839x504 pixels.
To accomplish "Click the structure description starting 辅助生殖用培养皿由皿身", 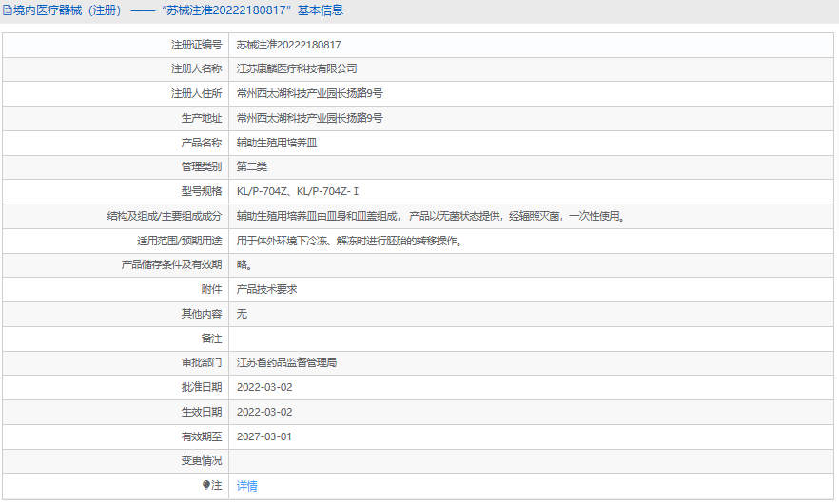I will (x=431, y=216).
